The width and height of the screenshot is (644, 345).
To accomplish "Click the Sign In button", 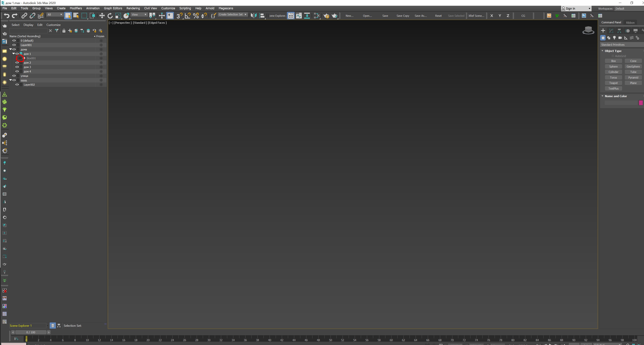I will pyautogui.click(x=576, y=8).
